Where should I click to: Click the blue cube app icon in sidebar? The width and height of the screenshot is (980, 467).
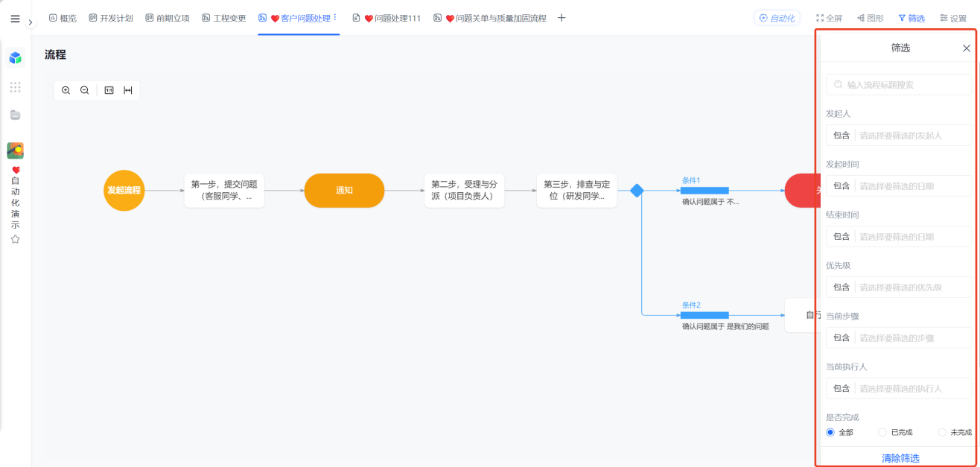pyautogui.click(x=15, y=58)
